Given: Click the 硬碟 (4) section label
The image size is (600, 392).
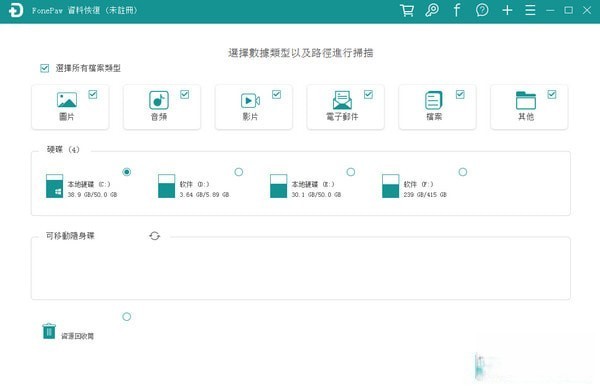Looking at the screenshot, I should coord(63,150).
